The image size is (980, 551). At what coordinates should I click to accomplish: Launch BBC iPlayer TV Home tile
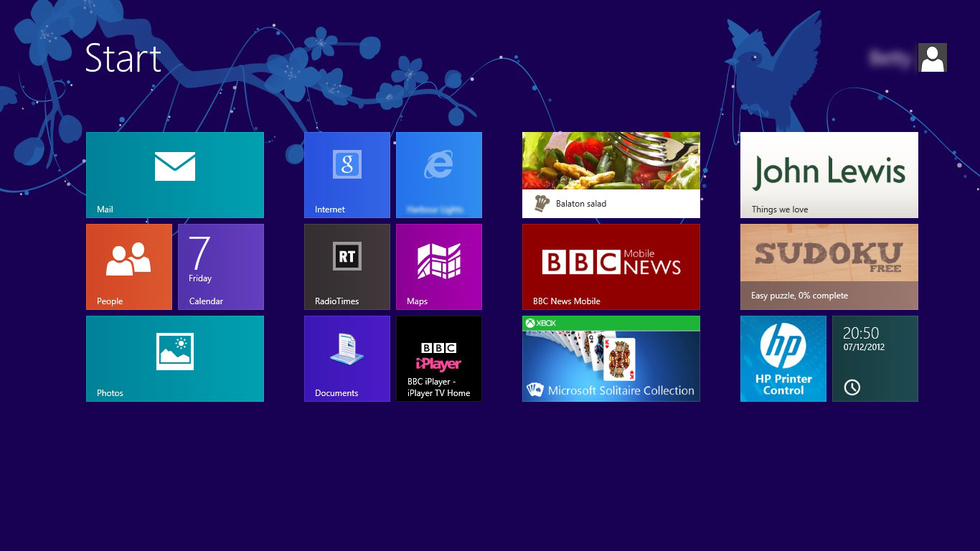tap(439, 359)
